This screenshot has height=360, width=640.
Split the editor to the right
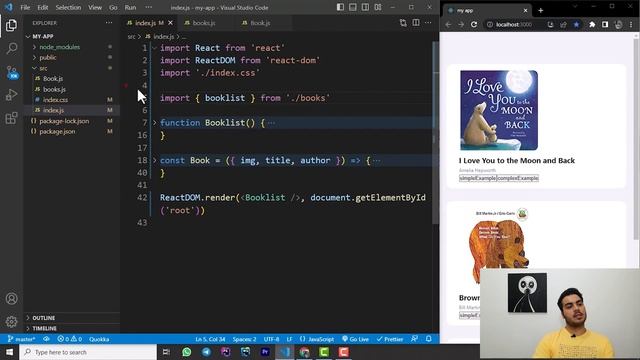pos(416,23)
